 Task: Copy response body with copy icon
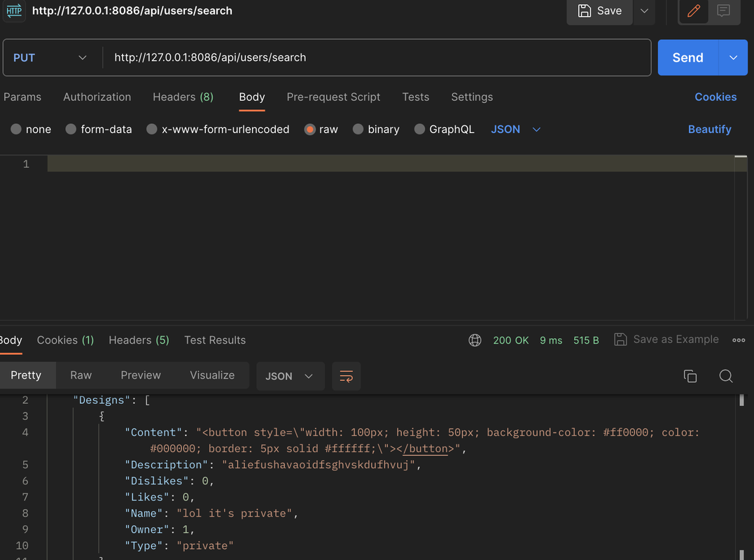[690, 376]
